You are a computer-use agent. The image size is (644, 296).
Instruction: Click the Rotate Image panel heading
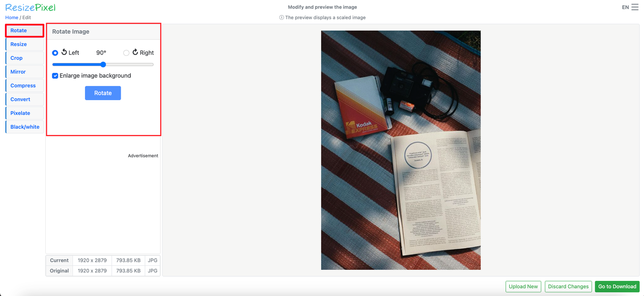click(x=71, y=32)
